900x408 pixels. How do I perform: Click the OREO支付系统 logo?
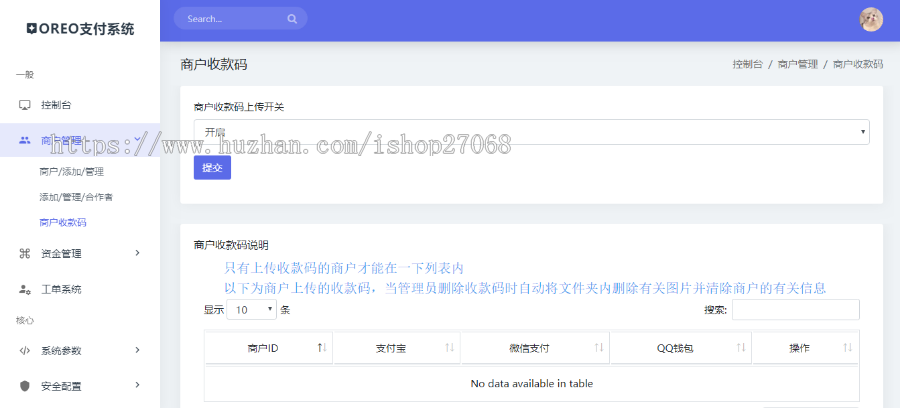(x=80, y=29)
